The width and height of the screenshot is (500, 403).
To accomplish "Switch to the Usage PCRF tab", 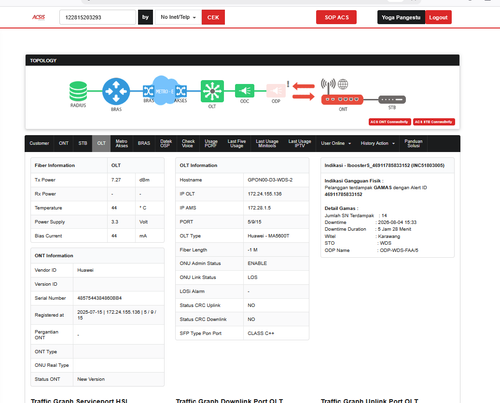I will coord(211,143).
